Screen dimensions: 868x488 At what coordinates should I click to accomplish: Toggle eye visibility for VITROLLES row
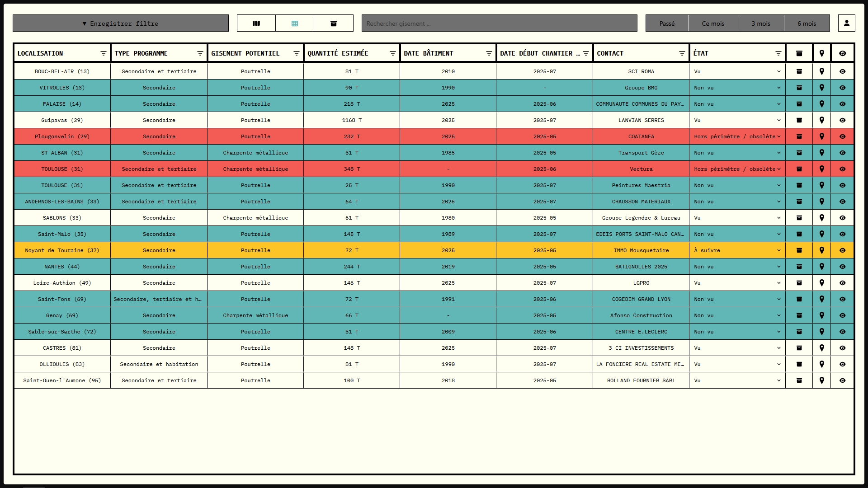click(842, 88)
